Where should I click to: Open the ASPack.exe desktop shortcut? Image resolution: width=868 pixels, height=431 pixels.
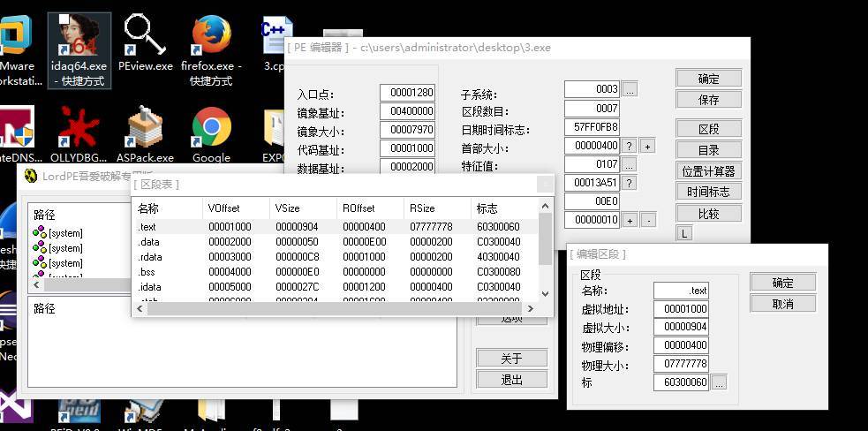pos(145,134)
